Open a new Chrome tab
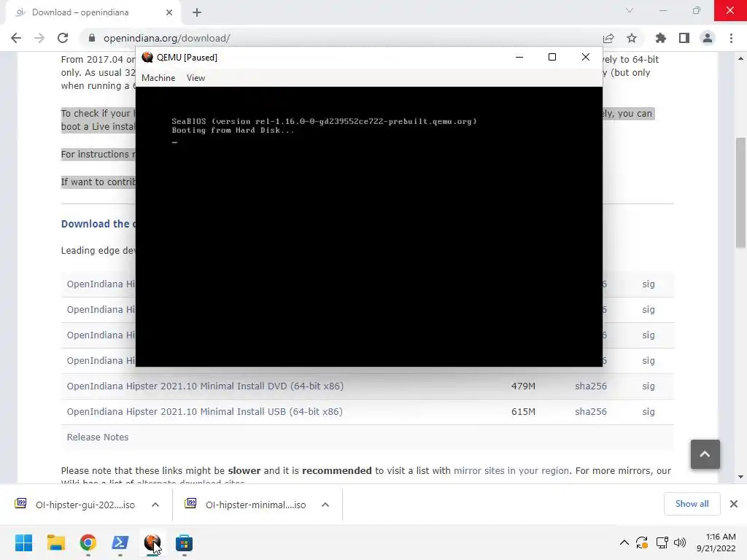This screenshot has height=560, width=747. pos(197,12)
